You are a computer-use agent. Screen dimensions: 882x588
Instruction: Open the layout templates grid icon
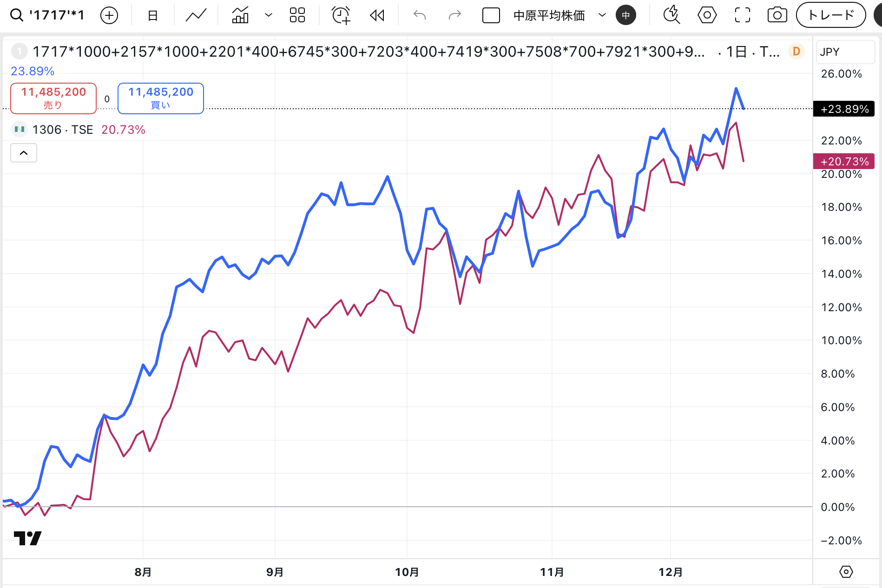(297, 15)
